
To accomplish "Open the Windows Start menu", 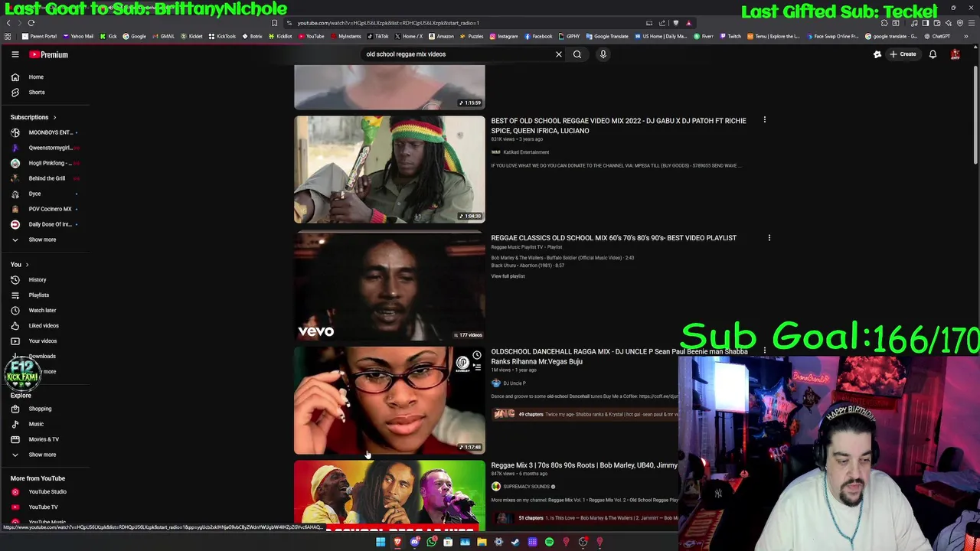I will point(381,542).
